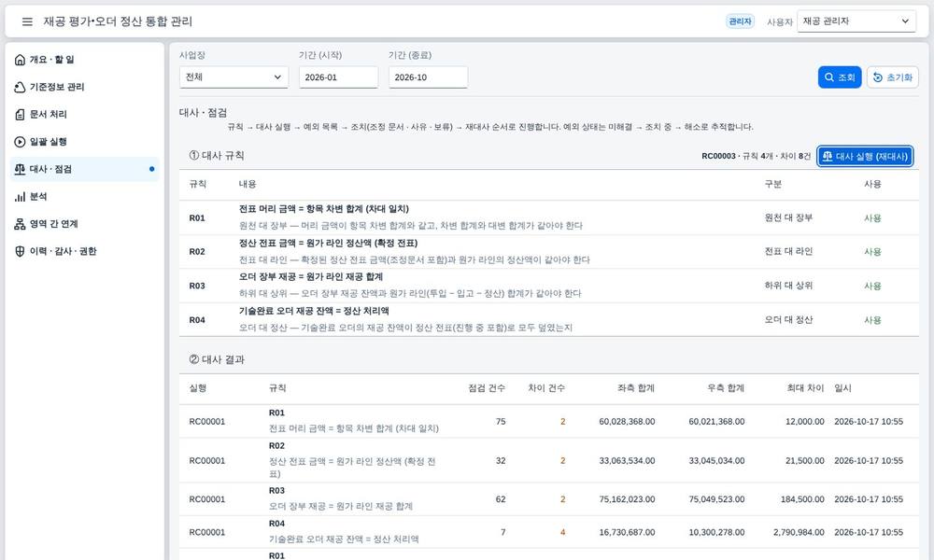Screen dimensions: 934x560
Task: Click 하위 대 상위 category cell
Action: pyautogui.click(x=788, y=285)
